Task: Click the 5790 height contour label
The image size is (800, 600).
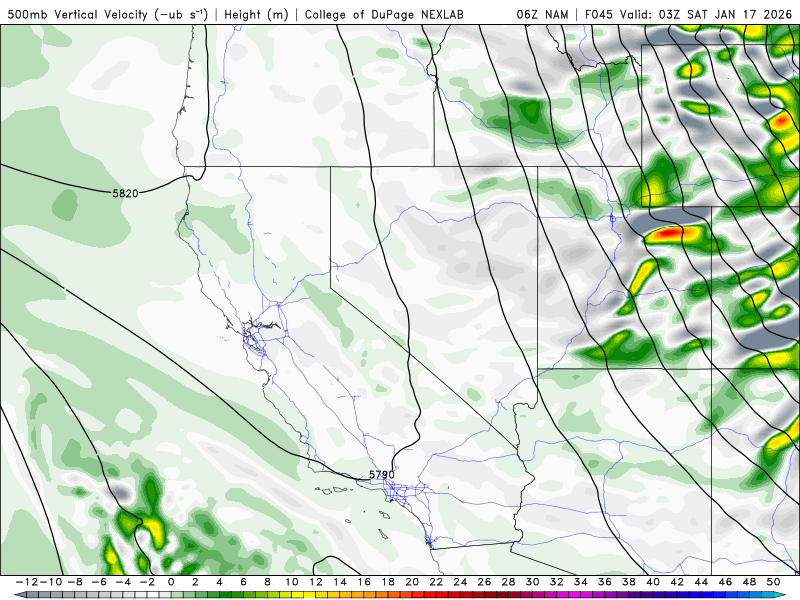Action: 382,475
